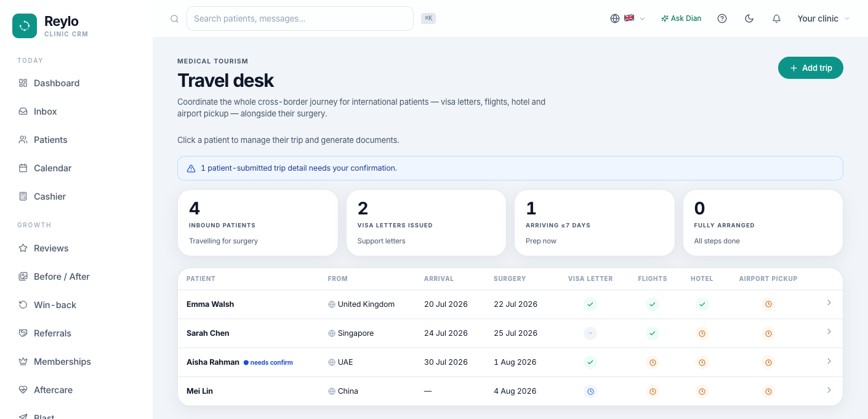This screenshot has height=419, width=868.
Task: Click Mei Lin visa letter clock icon
Action: point(590,391)
